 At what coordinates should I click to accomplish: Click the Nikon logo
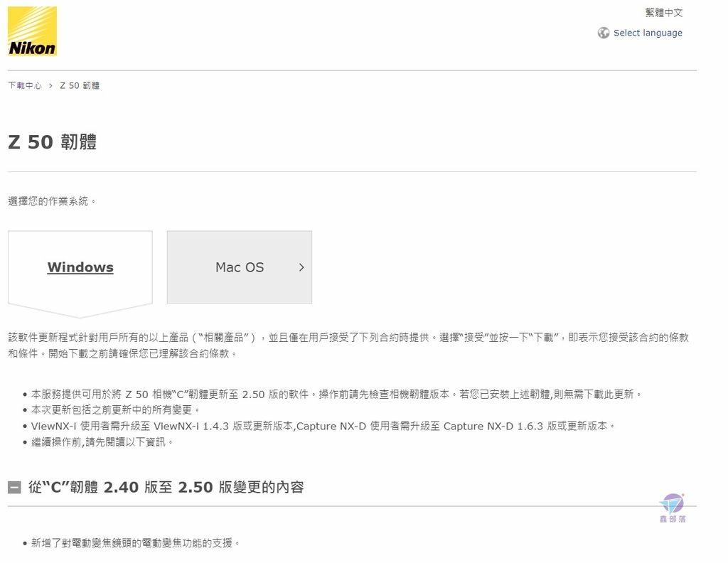33,31
